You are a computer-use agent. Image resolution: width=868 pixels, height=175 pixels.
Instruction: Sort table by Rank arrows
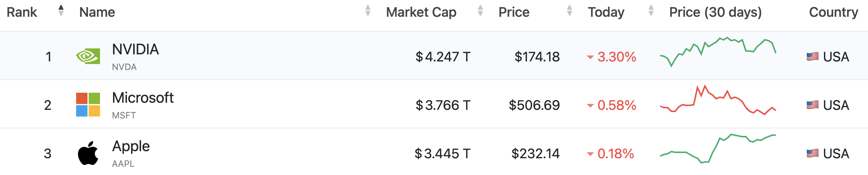[x=61, y=11]
